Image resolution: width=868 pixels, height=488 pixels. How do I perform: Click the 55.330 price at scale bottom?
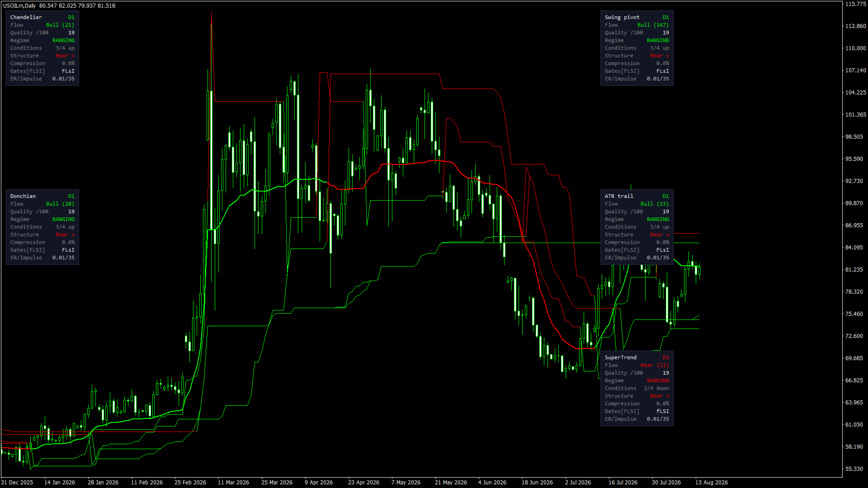coord(854,469)
